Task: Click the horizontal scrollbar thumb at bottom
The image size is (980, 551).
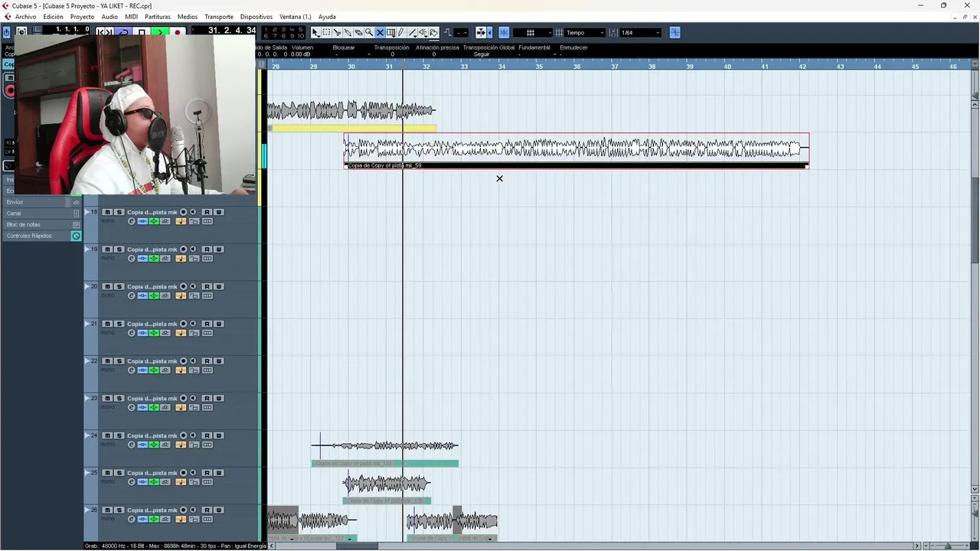Action: click(357, 546)
